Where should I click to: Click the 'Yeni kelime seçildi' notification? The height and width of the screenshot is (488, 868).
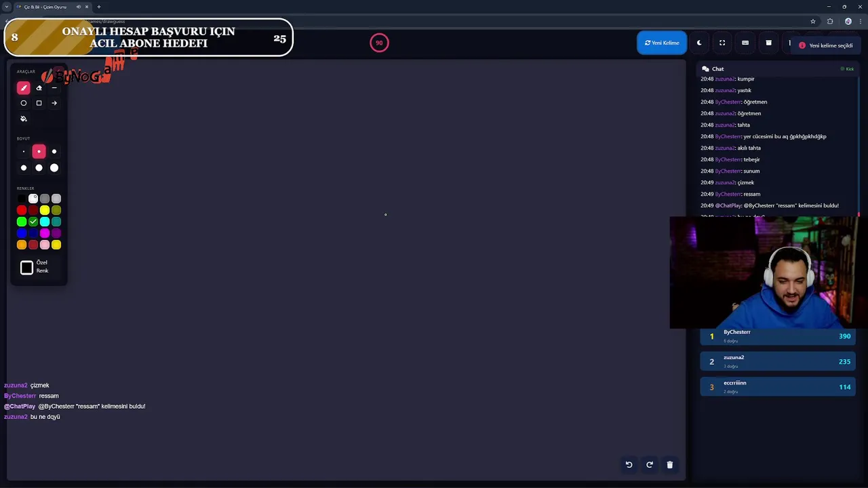tap(825, 45)
